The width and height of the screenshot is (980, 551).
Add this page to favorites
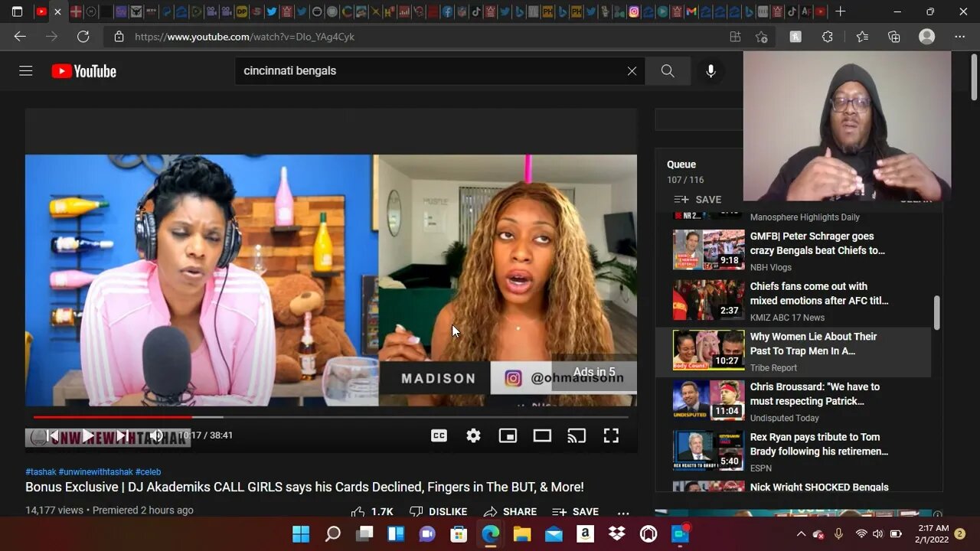pos(761,37)
